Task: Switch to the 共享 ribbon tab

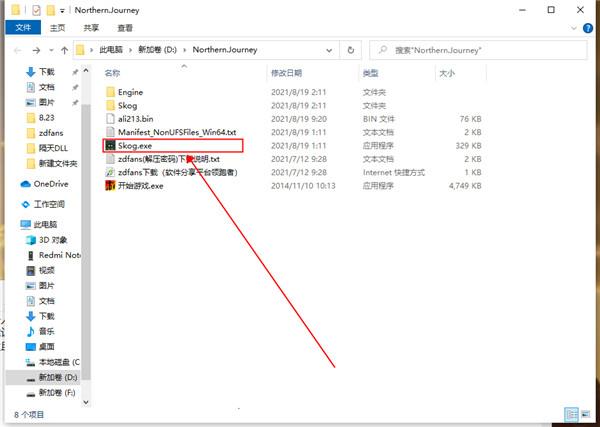Action: click(91, 28)
